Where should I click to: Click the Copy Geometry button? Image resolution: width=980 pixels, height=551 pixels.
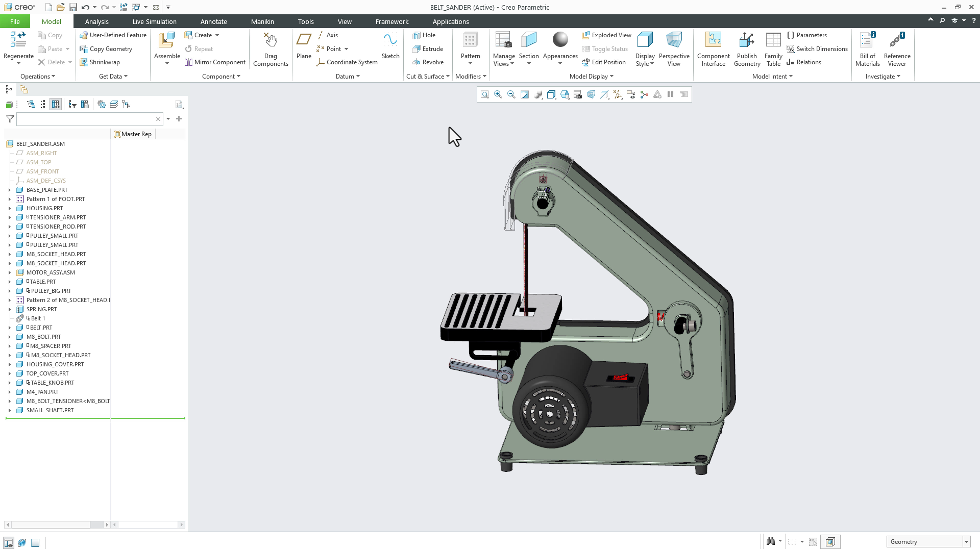(106, 49)
